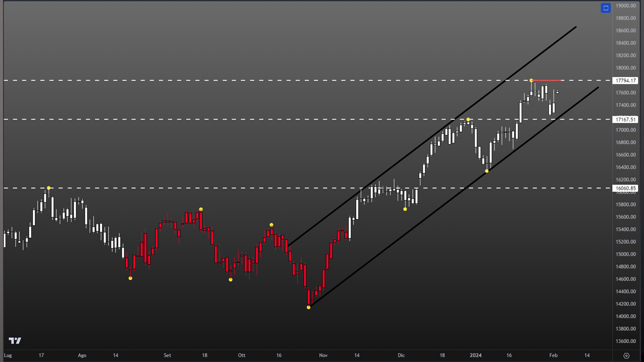Click yellow marker at mid-October high near 15300
The image size is (644, 362).
271,225
